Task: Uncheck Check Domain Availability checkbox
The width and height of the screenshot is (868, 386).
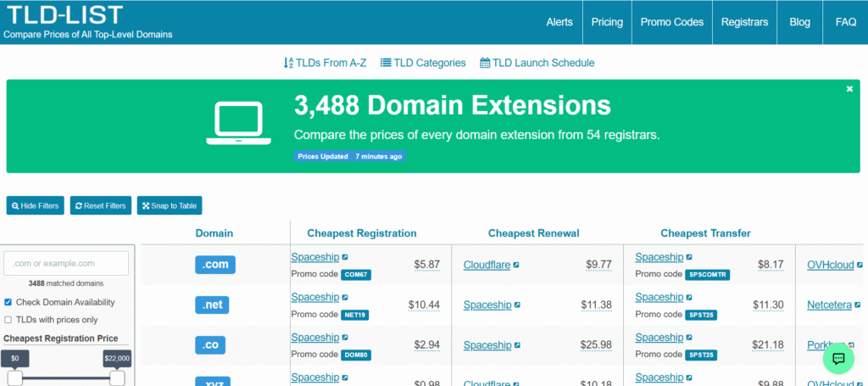Action: 8,302
